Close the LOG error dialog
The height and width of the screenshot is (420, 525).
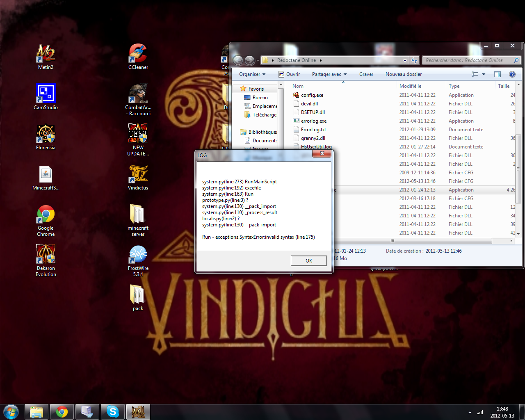322,153
